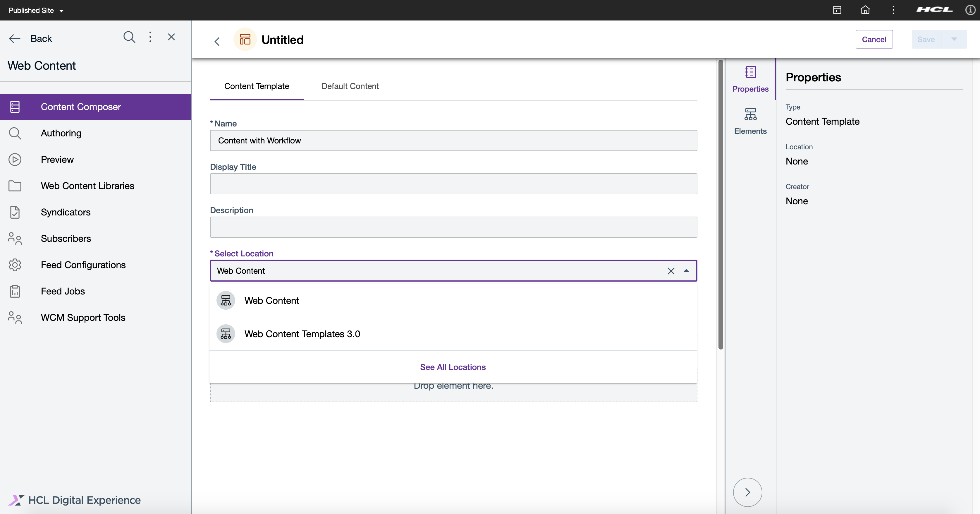
Task: Click the content template icon by Untitled
Action: point(245,39)
